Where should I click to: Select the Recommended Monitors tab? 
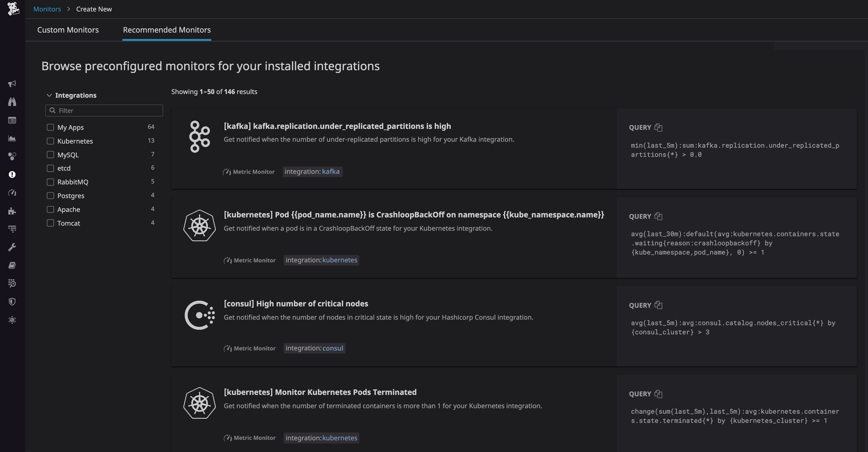click(x=166, y=30)
